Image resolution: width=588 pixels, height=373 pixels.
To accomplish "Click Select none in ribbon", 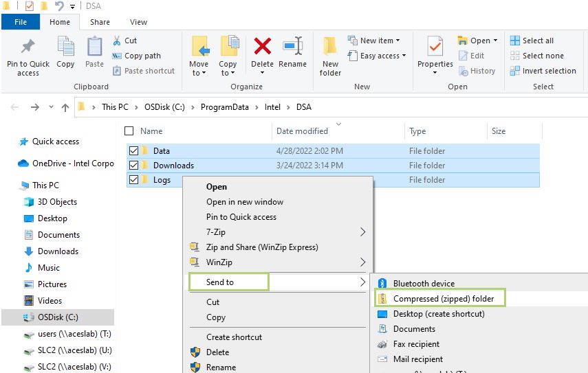I will [537, 56].
